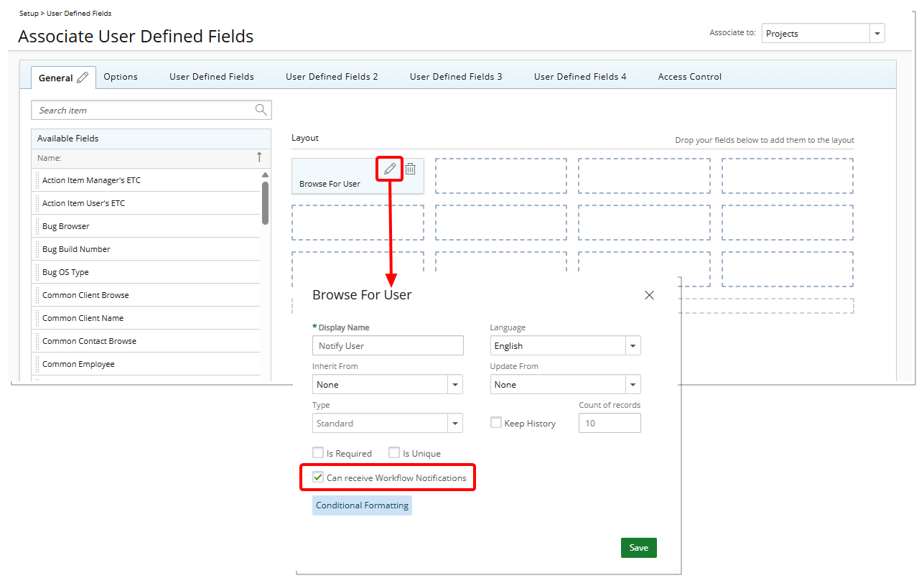Screen dimensions: 924x583
Task: Click the Available Fields list scrollbar
Action: coord(265,202)
